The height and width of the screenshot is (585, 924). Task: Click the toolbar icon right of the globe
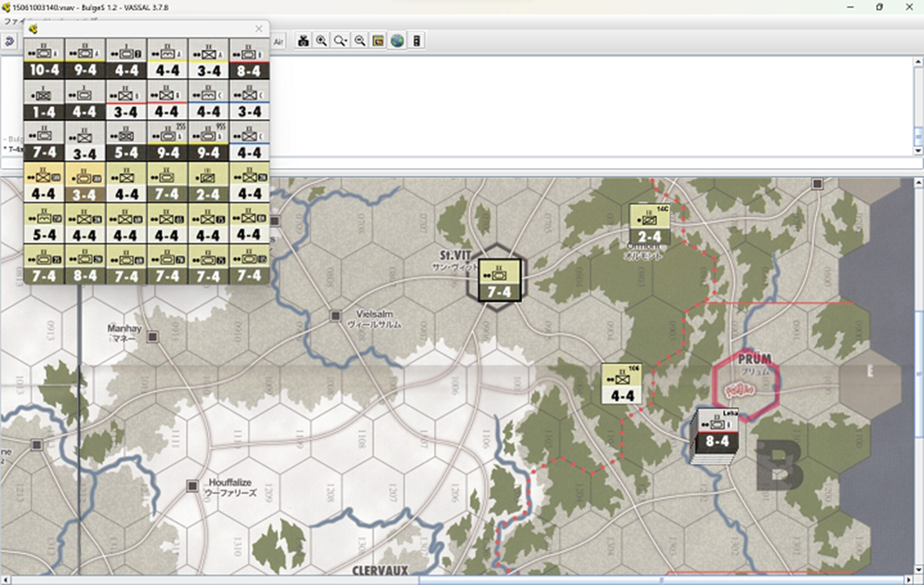coord(417,41)
